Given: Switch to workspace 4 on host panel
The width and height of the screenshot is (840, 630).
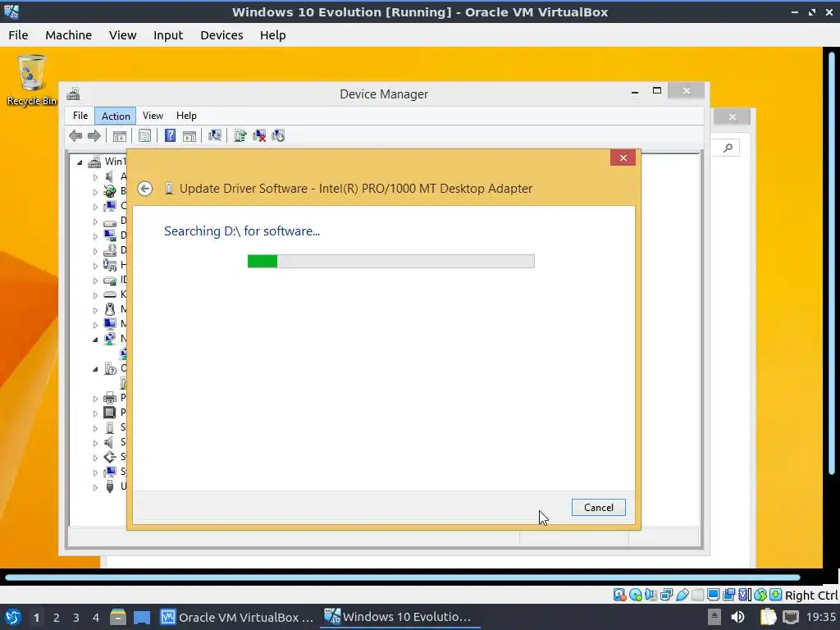Looking at the screenshot, I should (96, 618).
